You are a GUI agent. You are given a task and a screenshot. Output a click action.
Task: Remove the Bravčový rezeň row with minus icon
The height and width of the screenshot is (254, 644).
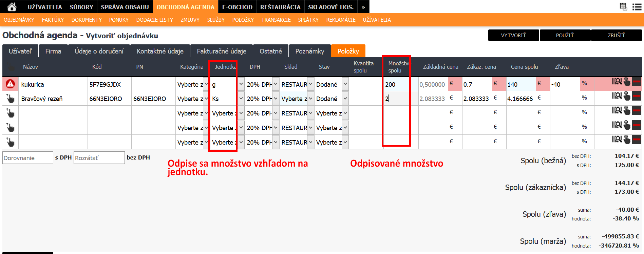637,96
